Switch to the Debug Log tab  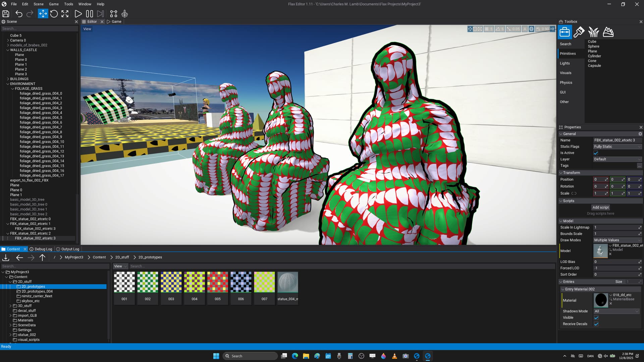coord(41,249)
